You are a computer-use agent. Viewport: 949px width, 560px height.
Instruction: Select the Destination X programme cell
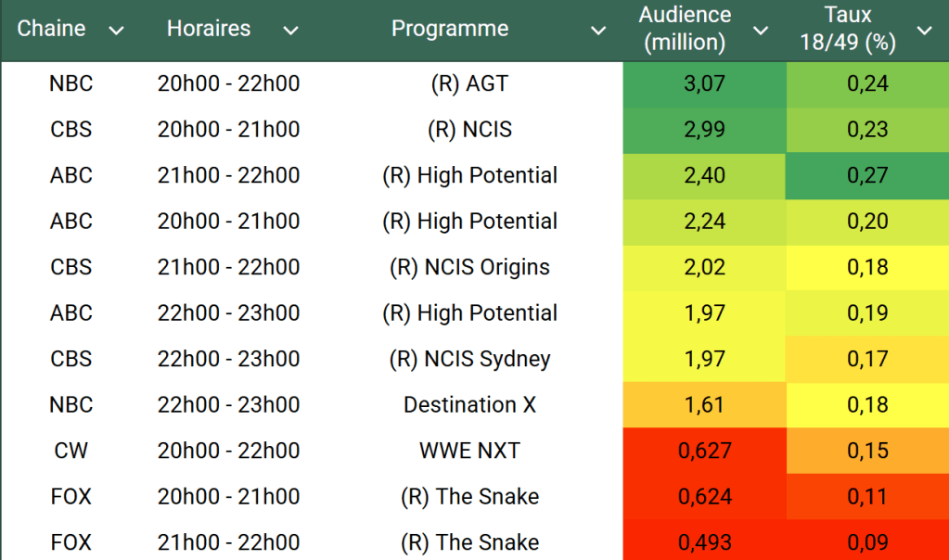coord(469,405)
